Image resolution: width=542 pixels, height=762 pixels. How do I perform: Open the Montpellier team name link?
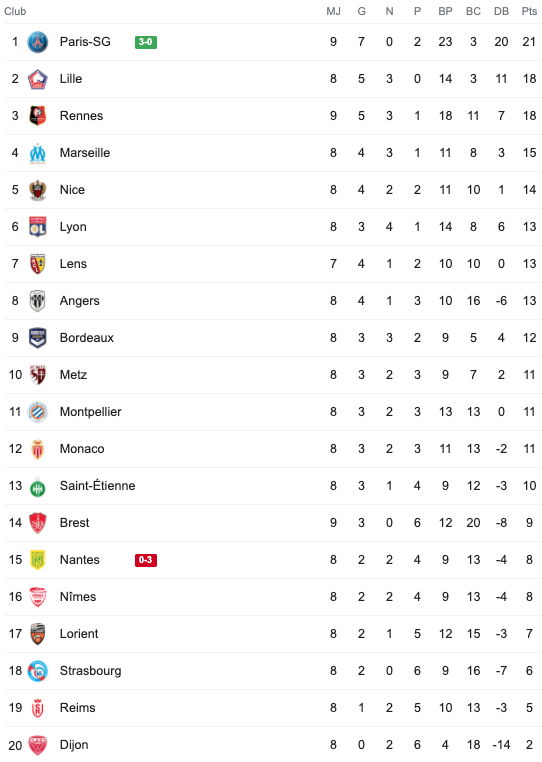tap(90, 412)
